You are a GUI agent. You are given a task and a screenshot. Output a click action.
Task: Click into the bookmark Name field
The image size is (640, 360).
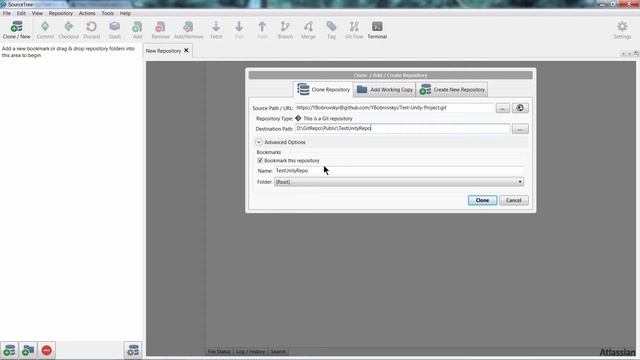[x=399, y=171]
